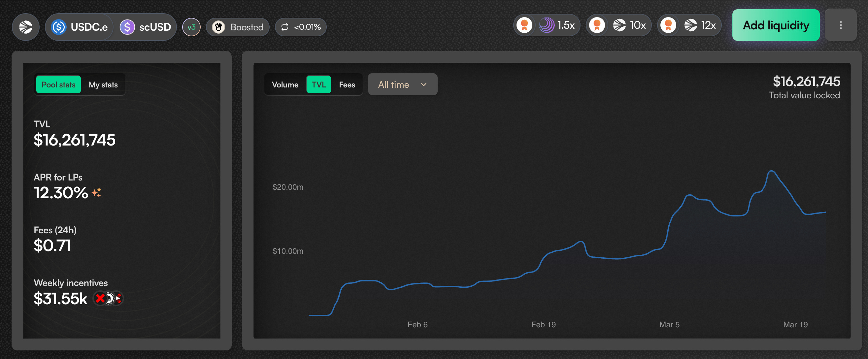This screenshot has width=868, height=359.
Task: Select the TVL chart tab
Action: (318, 84)
